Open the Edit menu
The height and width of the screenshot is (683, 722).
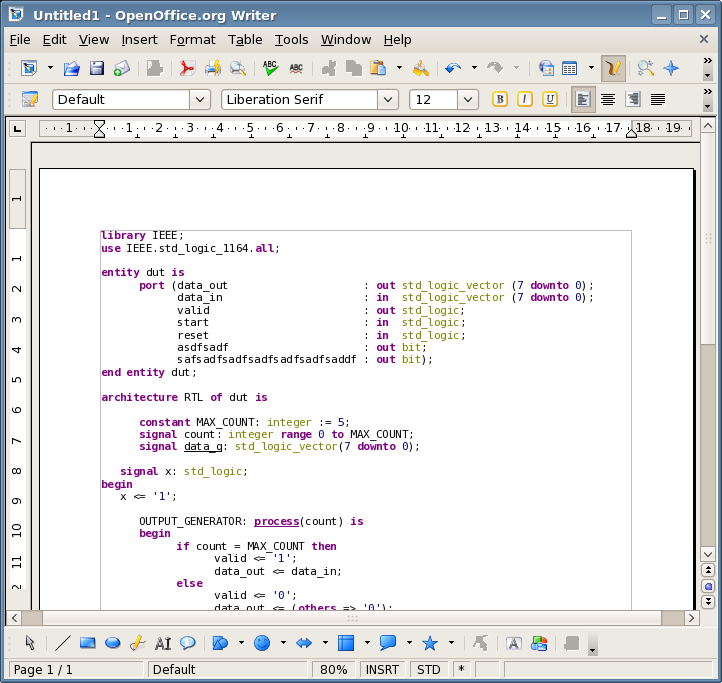coord(54,40)
